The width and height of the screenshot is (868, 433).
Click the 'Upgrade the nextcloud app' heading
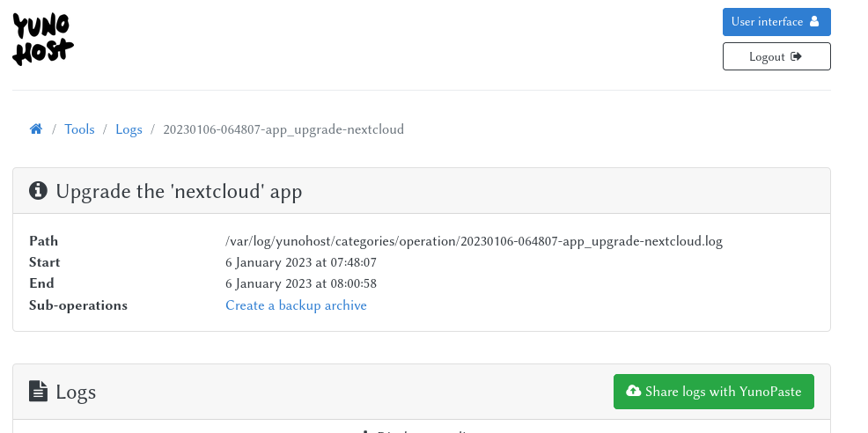(179, 192)
